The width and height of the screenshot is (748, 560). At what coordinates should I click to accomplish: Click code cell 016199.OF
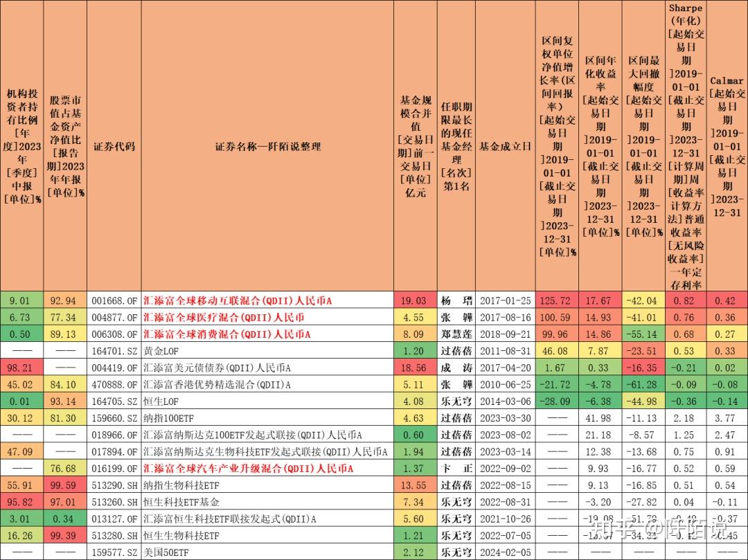point(114,469)
